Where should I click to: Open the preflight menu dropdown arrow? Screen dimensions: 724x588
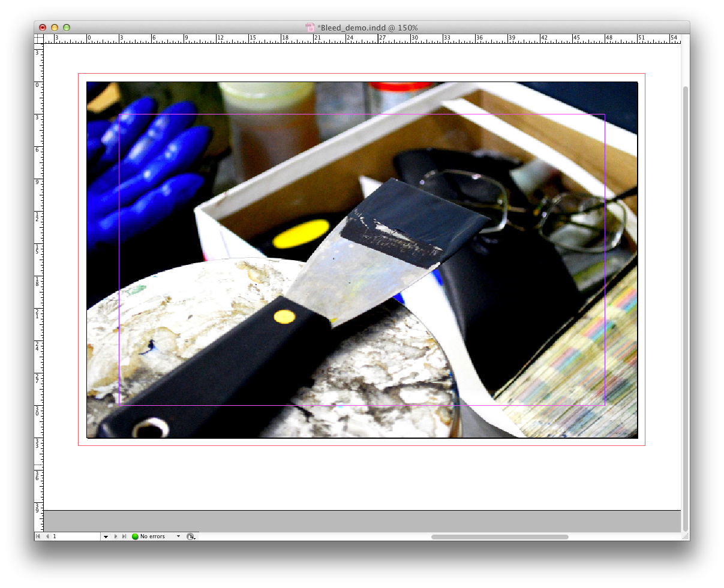click(178, 536)
